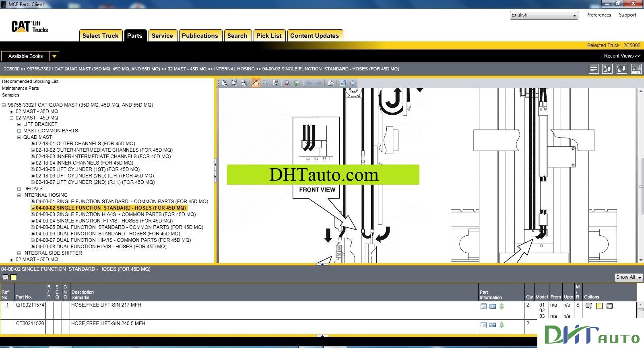Open table icon in QT00211574 options
Viewport: 644px width, 348px height.
tap(609, 306)
